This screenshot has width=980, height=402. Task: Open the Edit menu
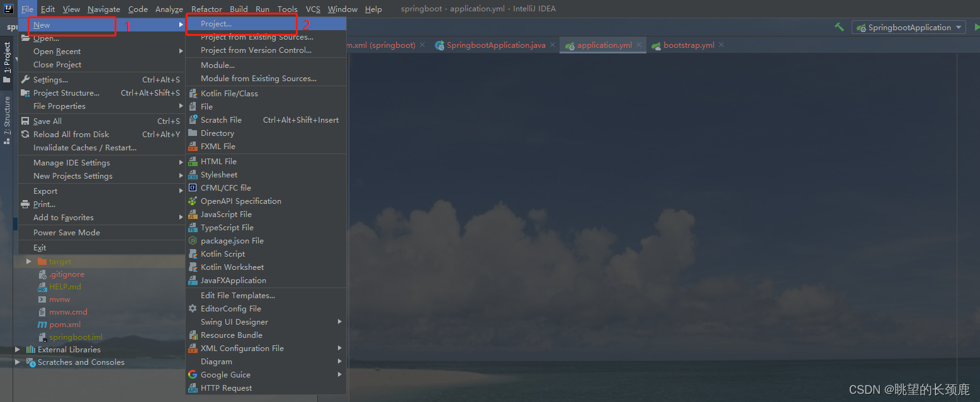tap(48, 9)
